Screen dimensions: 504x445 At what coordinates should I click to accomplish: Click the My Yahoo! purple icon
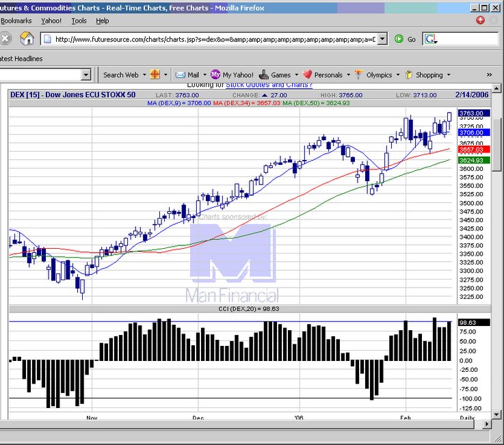215,75
